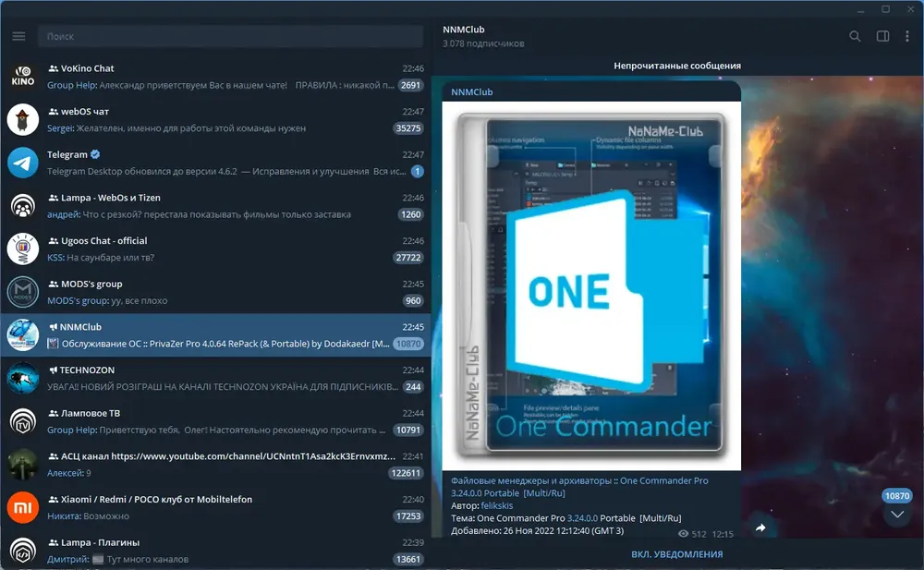This screenshot has height=570, width=924.
Task: Click the Telegram verified badge
Action: 95,154
